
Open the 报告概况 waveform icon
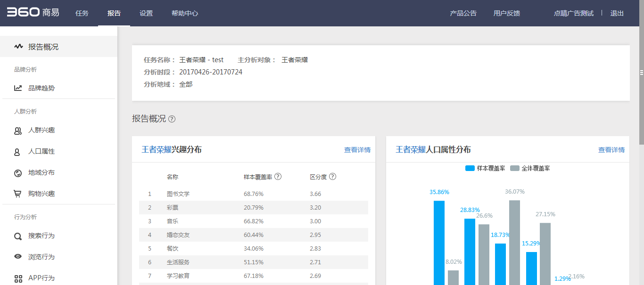[x=18, y=47]
